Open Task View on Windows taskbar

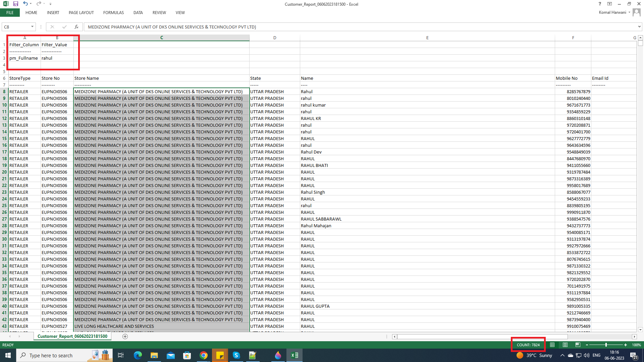121,355
